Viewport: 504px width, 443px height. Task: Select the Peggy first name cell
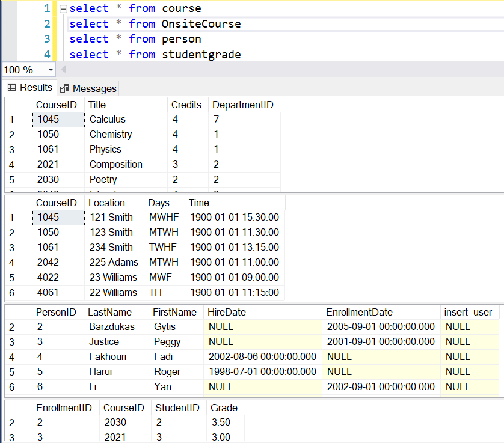pos(176,342)
